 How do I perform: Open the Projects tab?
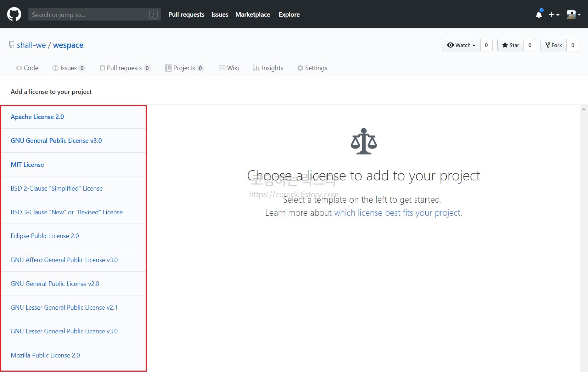[184, 68]
